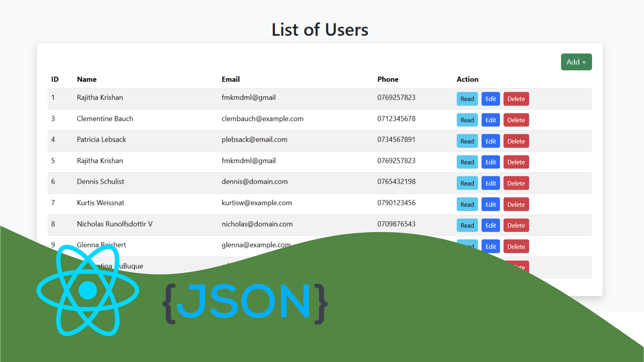
Task: Click the Action column header
Action: click(467, 79)
